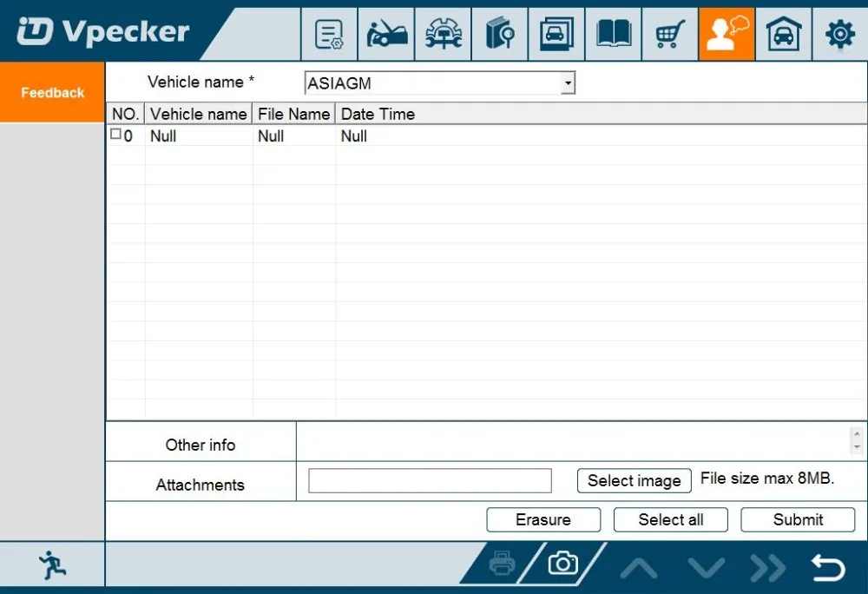
Task: Open vehicle diagnosis car-hood icon
Action: tap(386, 35)
